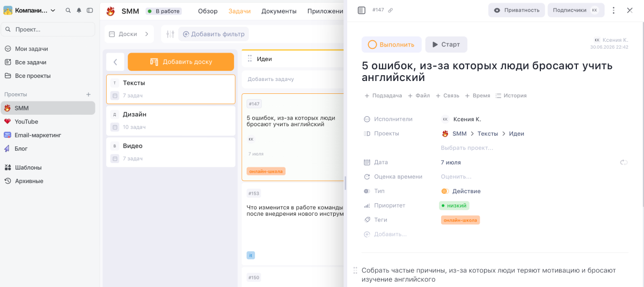Switch to the Приложения tab
The height and width of the screenshot is (287, 644).
[x=325, y=11]
